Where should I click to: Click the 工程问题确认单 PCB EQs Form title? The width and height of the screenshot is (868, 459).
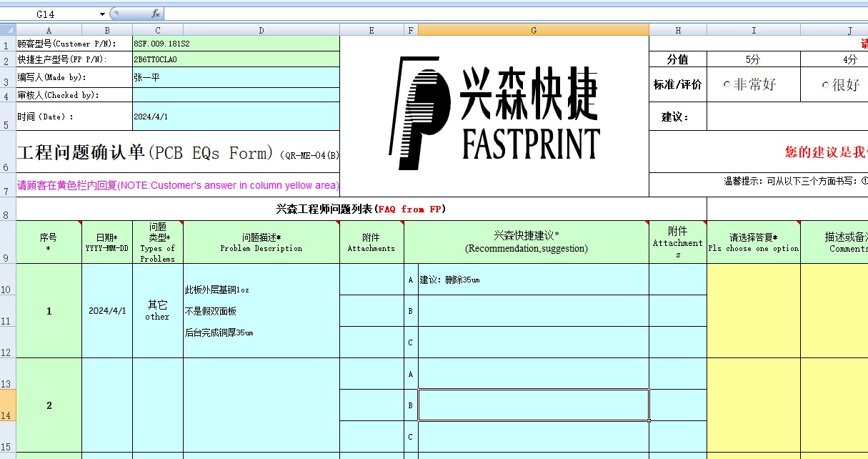pos(178,152)
